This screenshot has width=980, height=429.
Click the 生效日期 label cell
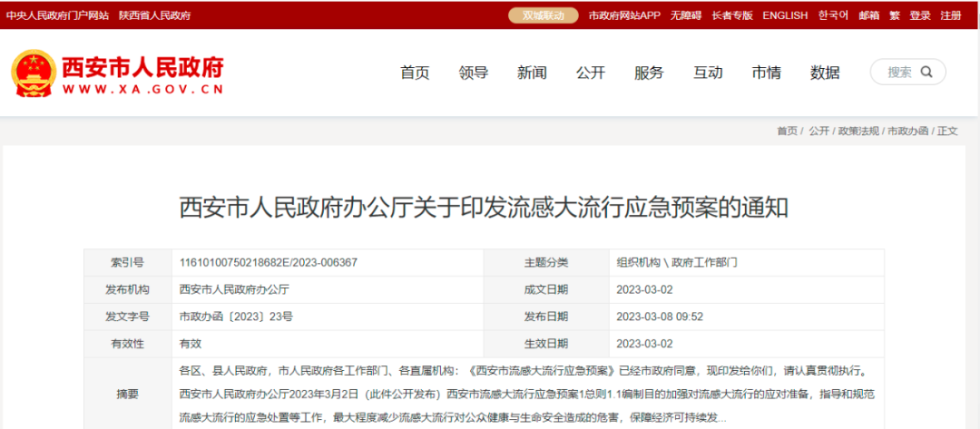(546, 344)
